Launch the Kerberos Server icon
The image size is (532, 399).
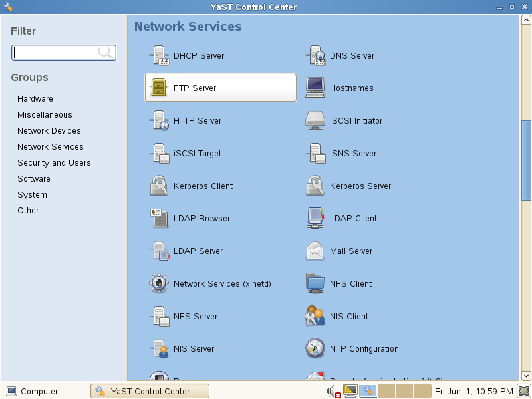(315, 186)
